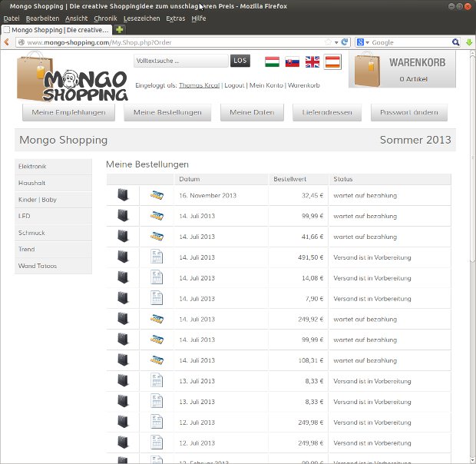
Task: Choose the UK flag for English
Action: tap(312, 62)
